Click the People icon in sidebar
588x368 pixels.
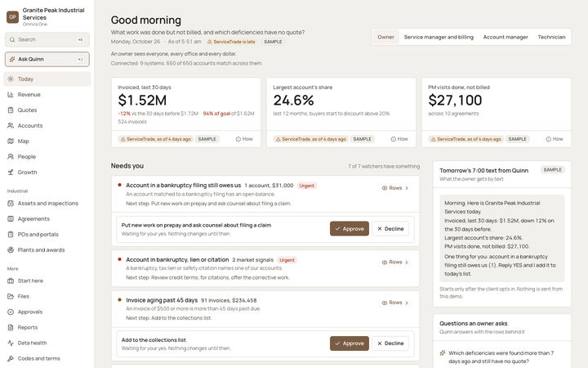click(x=11, y=156)
